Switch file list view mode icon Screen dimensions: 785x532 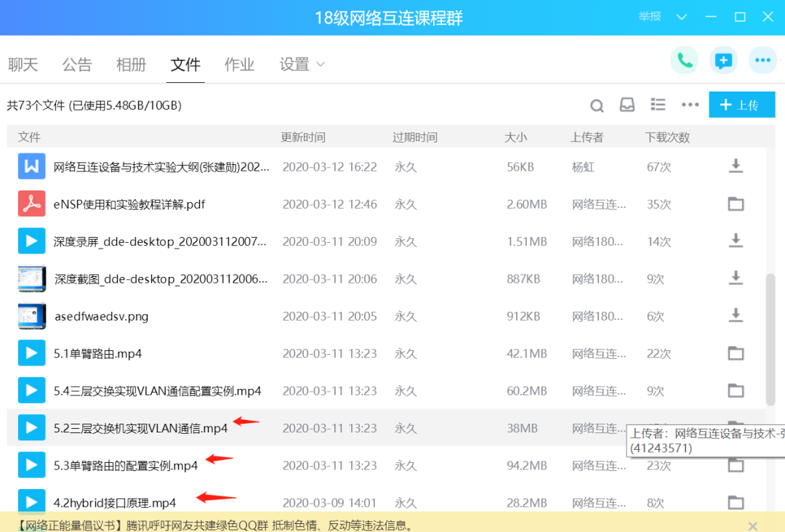pos(659,105)
